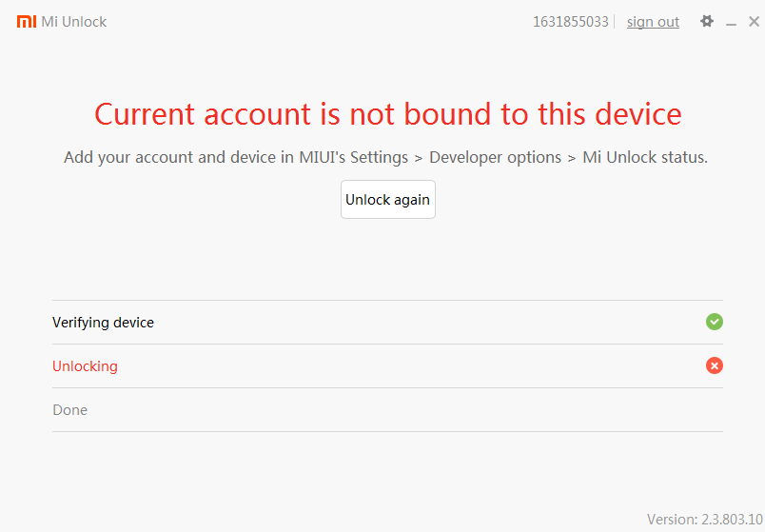Viewport: 765px width, 532px height.
Task: Minimize the Mi Unlock window
Action: click(x=731, y=22)
